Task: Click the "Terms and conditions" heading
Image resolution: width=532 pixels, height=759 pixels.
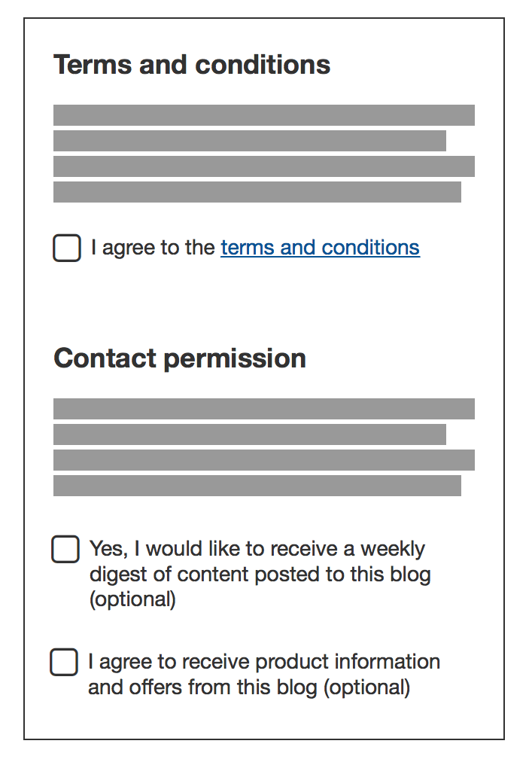Action: (x=192, y=65)
